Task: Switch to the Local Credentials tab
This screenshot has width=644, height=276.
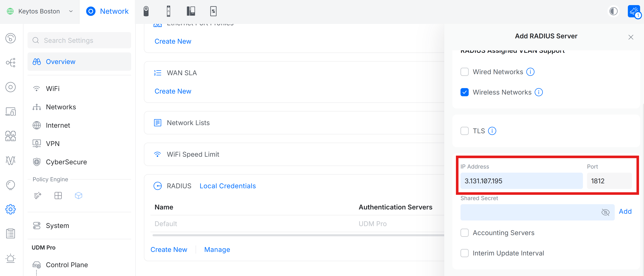Action: click(228, 186)
